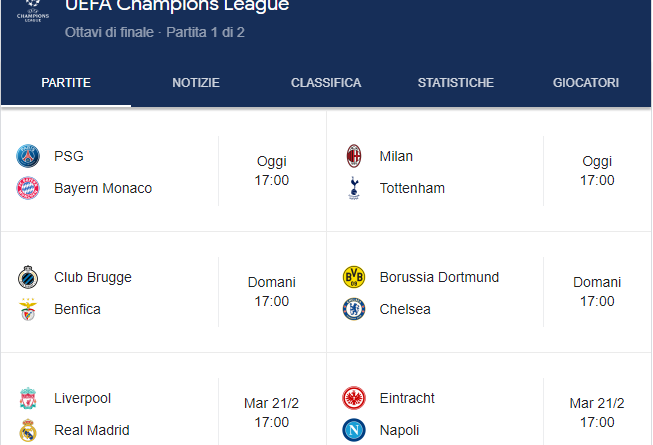Select the PARTITE tab
This screenshot has height=445, width=653.
[x=66, y=83]
